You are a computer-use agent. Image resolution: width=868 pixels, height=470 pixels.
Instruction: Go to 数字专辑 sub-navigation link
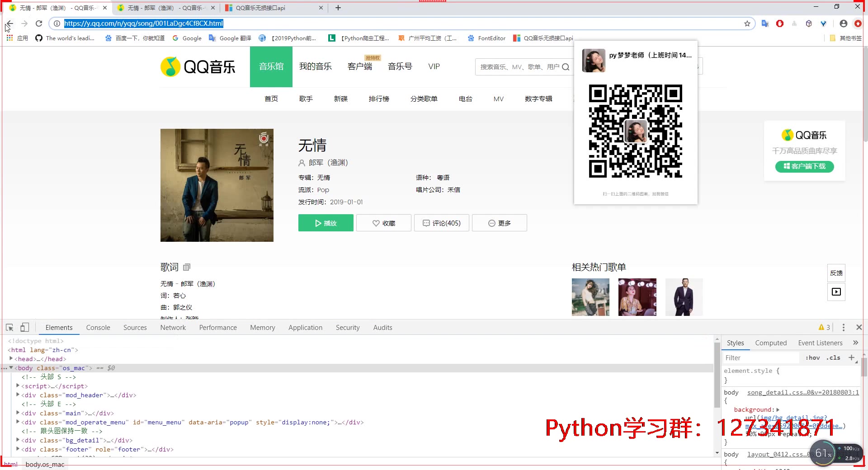[x=538, y=99]
